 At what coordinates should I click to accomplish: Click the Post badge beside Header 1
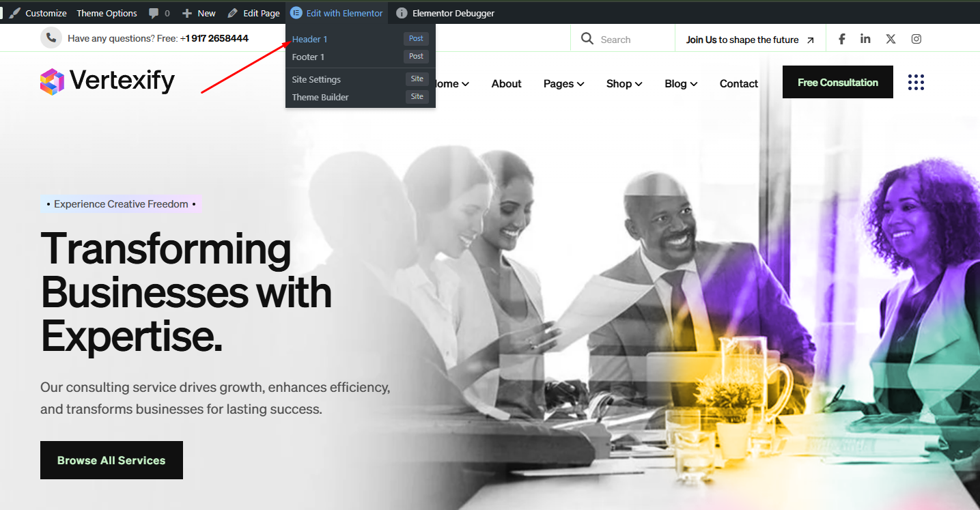416,39
